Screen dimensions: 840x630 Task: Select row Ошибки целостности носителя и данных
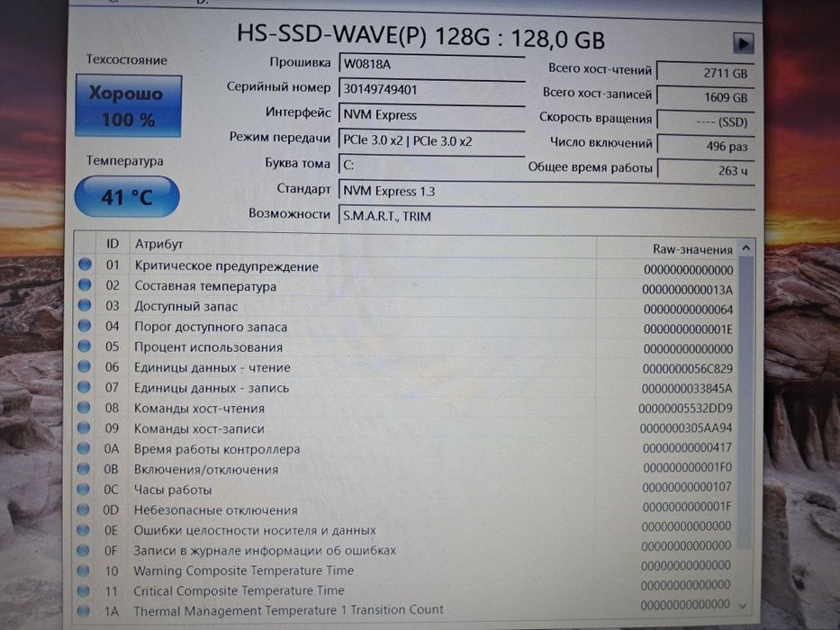coord(406,530)
